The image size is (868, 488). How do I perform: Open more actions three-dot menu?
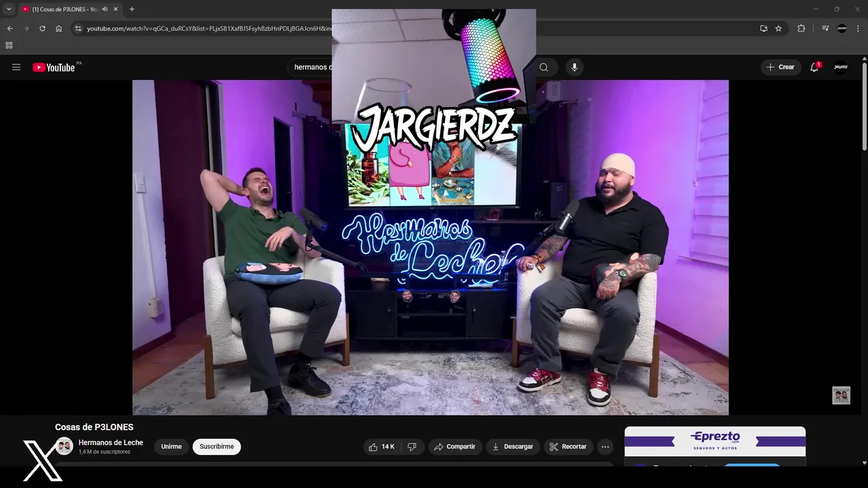click(606, 447)
